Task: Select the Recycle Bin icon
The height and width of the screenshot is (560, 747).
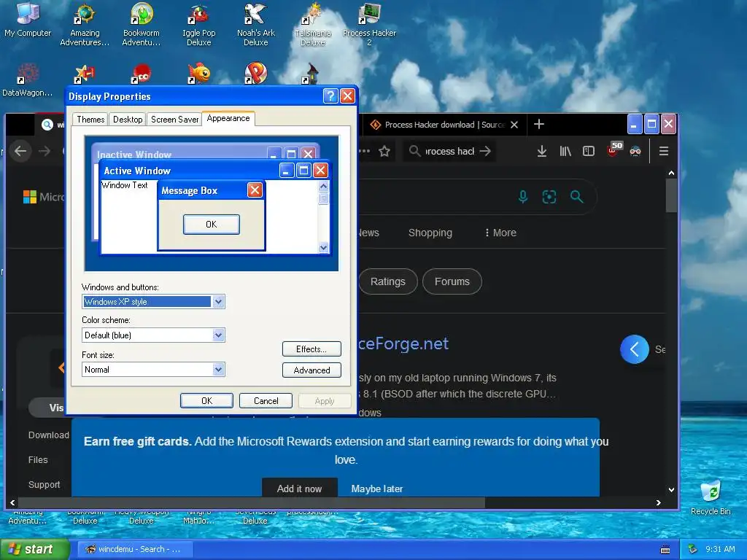Action: (711, 497)
